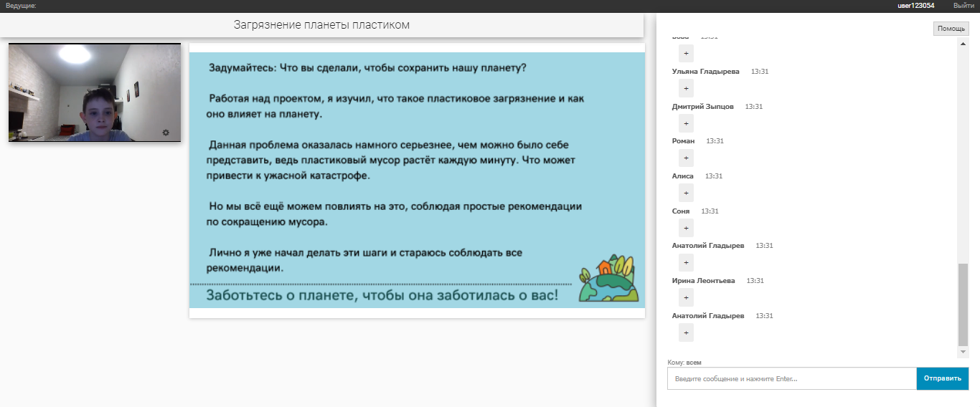Click the "+" message under Дмитрий Зыпцов
This screenshot has height=407, width=980.
coord(686,123)
